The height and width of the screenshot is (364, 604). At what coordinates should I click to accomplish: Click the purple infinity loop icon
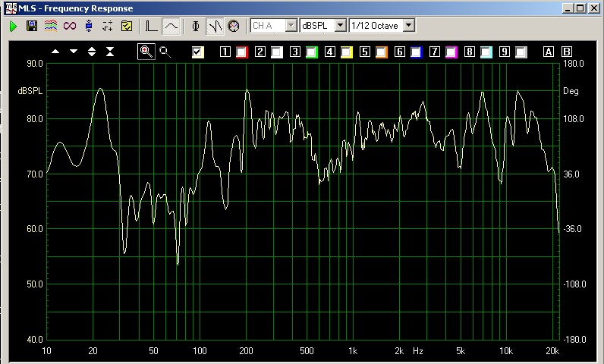70,26
